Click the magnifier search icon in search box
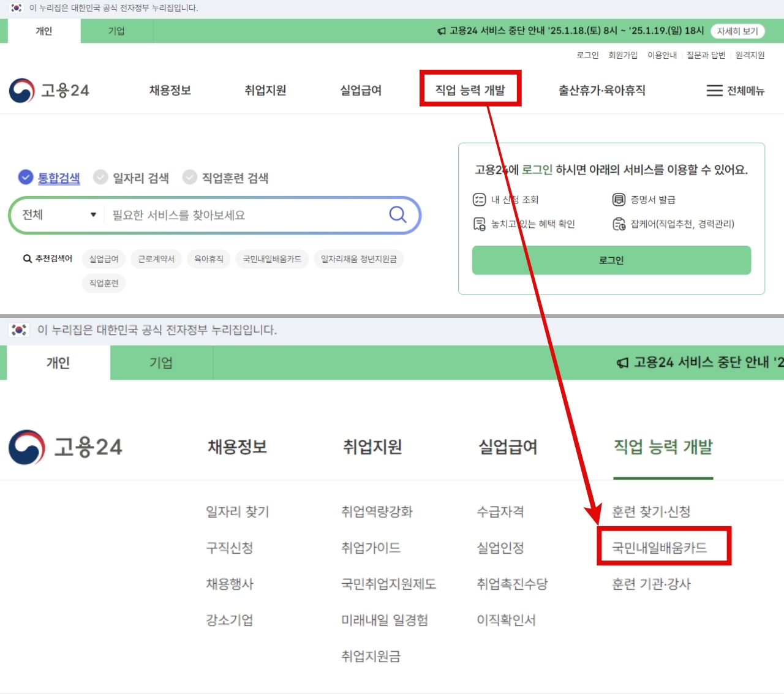784x694 pixels. pyautogui.click(x=398, y=214)
